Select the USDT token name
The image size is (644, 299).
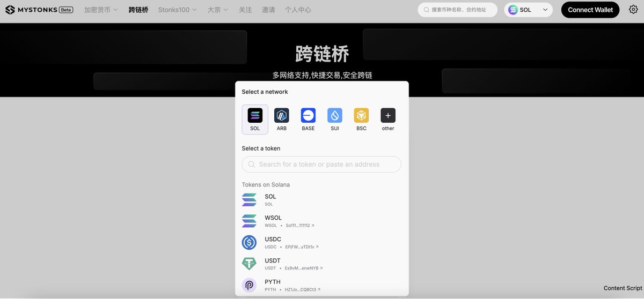click(x=273, y=260)
